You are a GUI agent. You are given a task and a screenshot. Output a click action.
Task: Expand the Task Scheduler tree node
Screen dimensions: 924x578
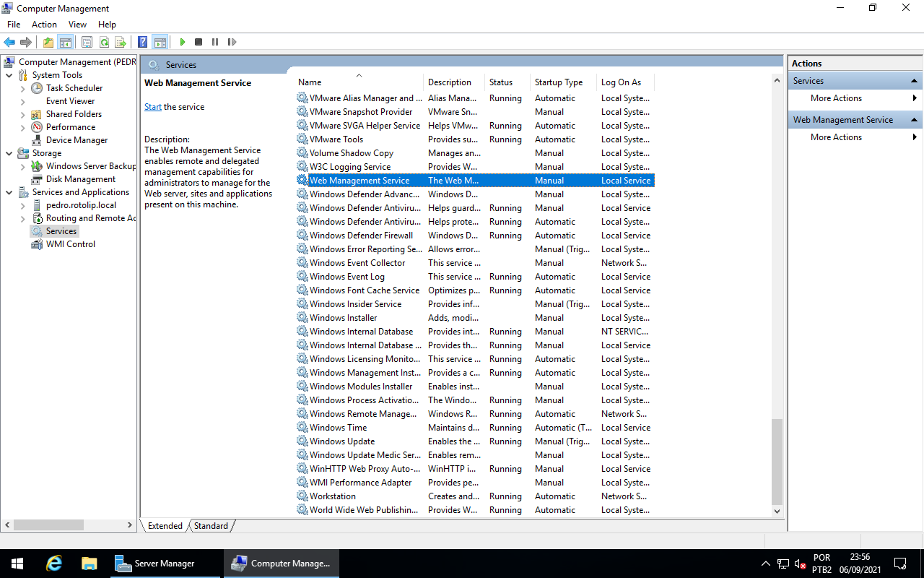[x=22, y=88]
